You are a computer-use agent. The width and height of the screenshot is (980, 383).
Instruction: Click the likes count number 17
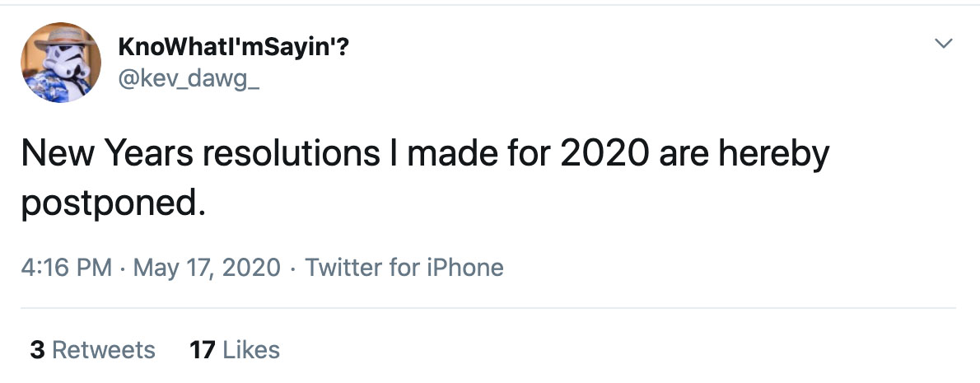(x=202, y=350)
